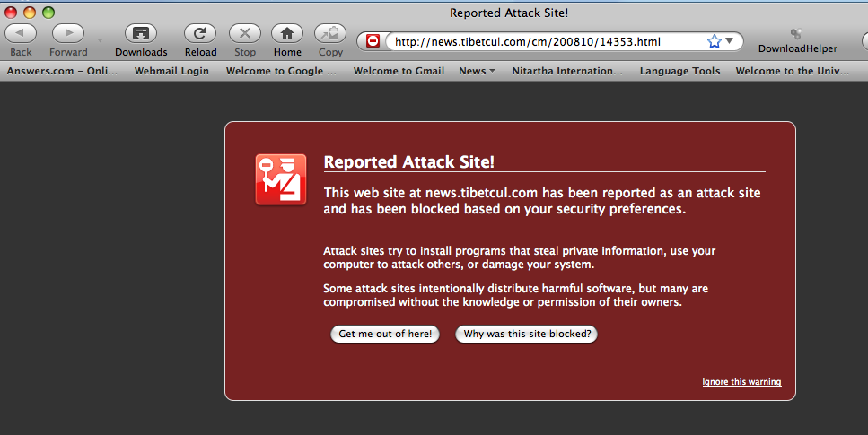
Task: Click the Language Tools bookmark
Action: 679,71
